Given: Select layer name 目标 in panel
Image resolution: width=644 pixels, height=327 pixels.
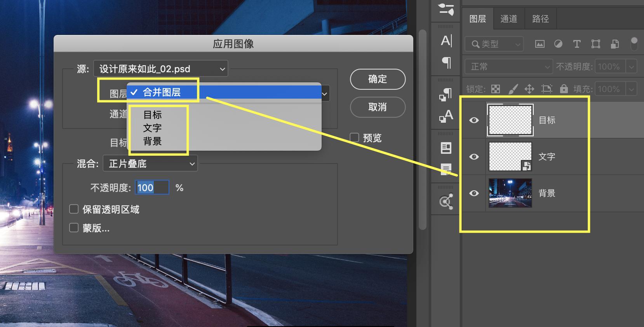Looking at the screenshot, I should pyautogui.click(x=547, y=120).
